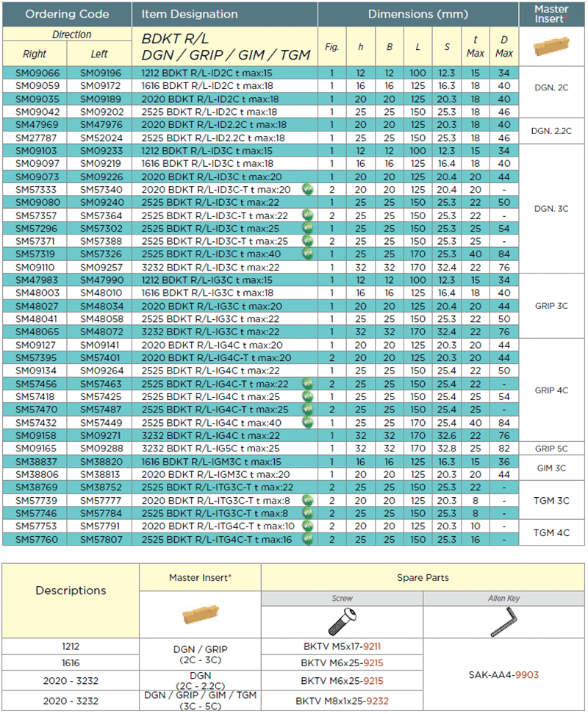Select the DGN. 2C master insert cell
The height and width of the screenshot is (714, 588).
pyautogui.click(x=551, y=93)
